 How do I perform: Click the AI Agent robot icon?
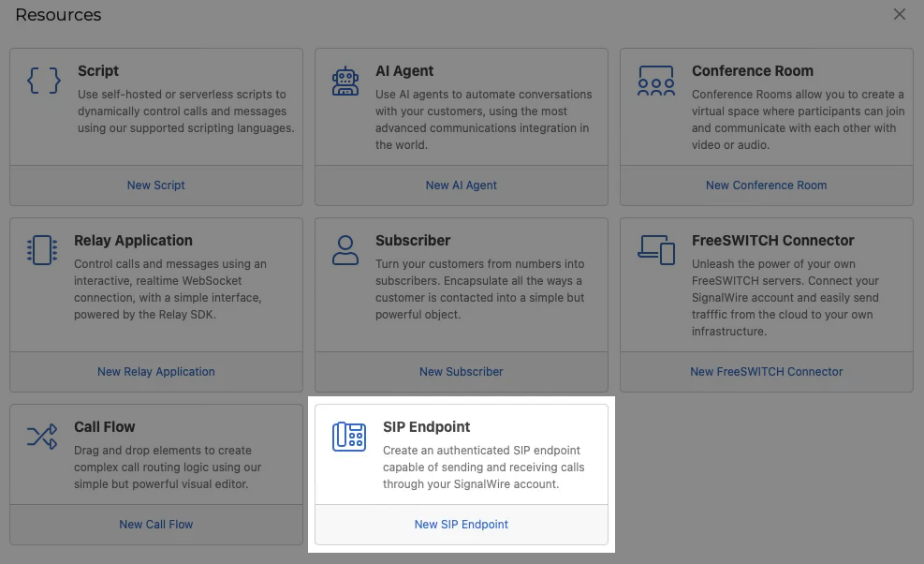[x=345, y=82]
